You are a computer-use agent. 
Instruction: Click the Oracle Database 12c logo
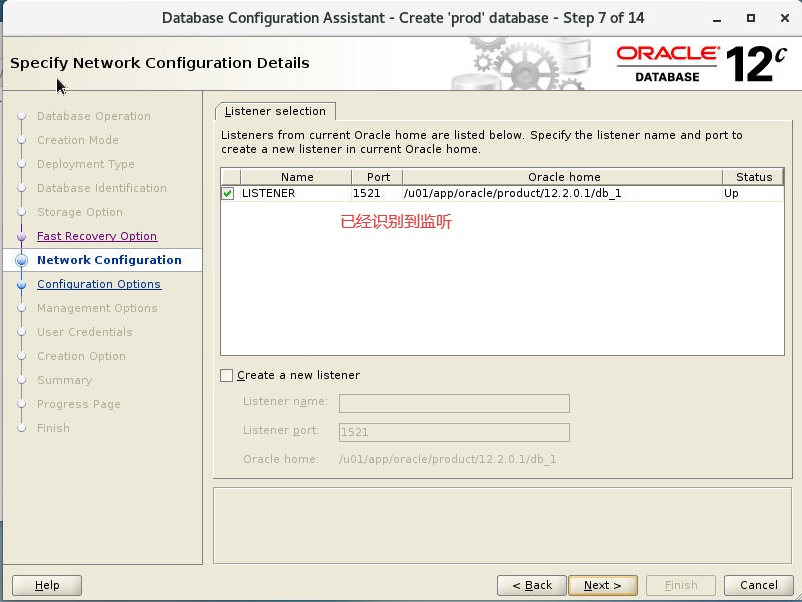(701, 64)
